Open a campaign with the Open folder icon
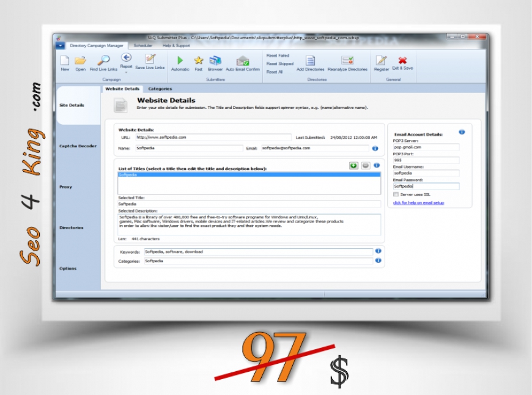 click(x=80, y=61)
